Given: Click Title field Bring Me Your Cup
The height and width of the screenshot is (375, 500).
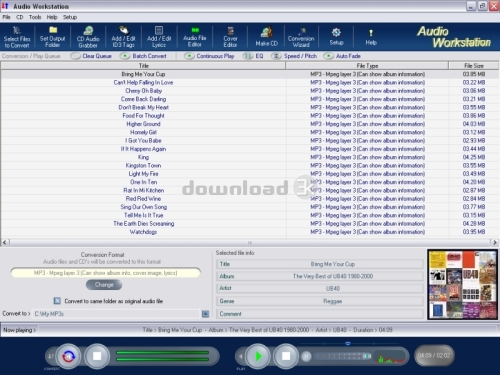Looking at the screenshot, I should click(x=320, y=264).
